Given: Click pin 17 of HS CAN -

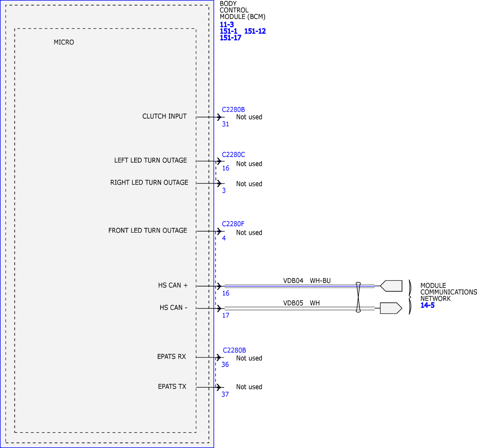Looking at the screenshot, I should point(226,315).
